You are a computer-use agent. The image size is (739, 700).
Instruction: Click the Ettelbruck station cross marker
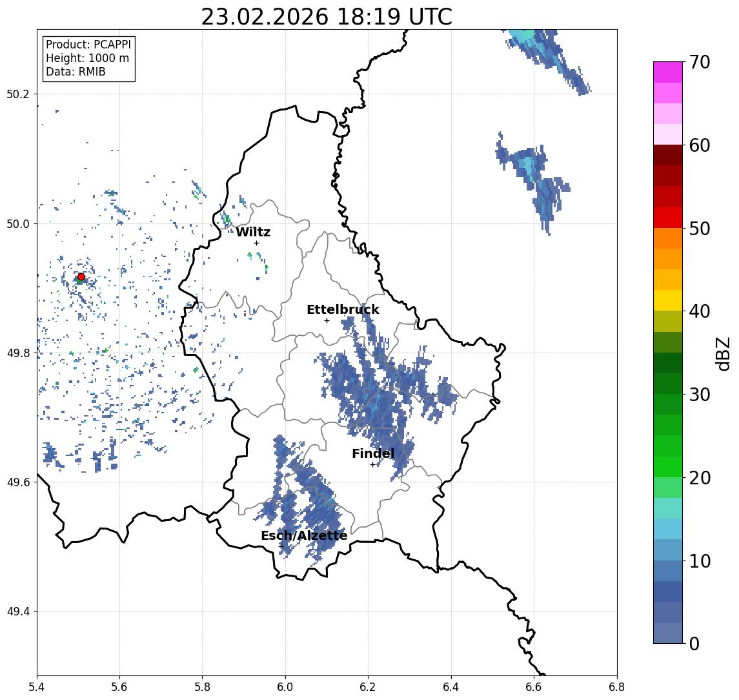coord(327,321)
